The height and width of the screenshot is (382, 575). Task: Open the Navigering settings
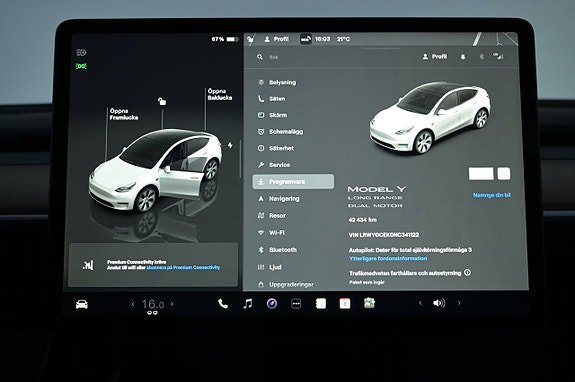pos(279,199)
